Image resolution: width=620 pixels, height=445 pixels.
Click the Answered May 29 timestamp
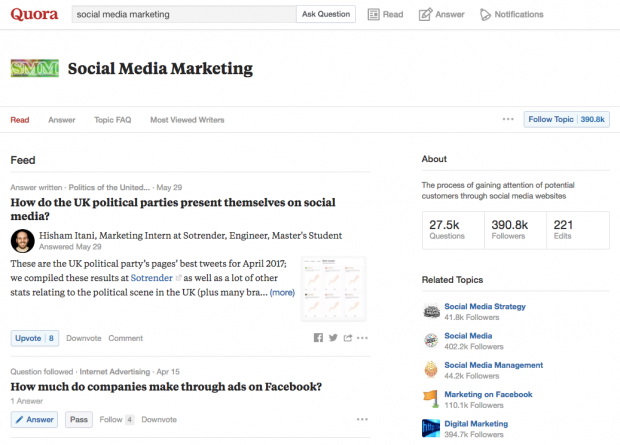70,247
